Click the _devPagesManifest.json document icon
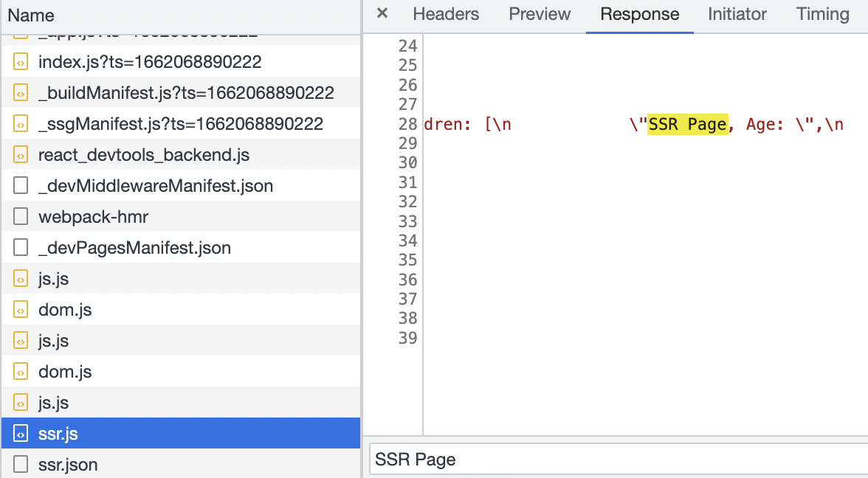 tap(21, 248)
